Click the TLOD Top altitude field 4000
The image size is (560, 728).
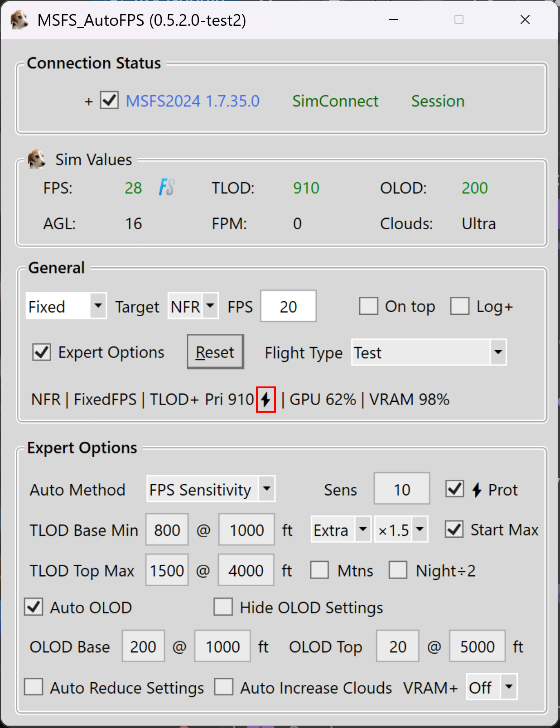tap(246, 570)
